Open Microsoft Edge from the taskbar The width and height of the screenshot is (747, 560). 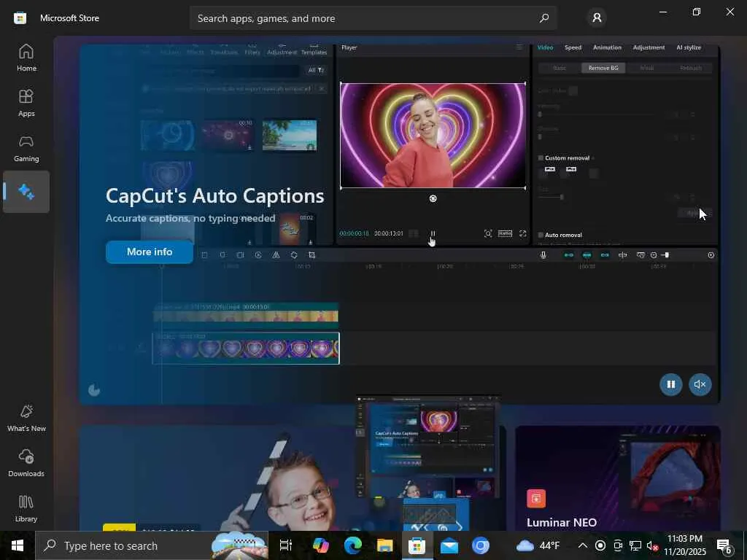(x=352, y=545)
